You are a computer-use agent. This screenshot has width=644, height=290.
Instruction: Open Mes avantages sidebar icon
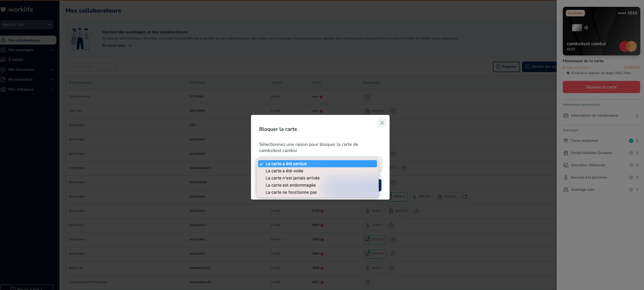[3, 50]
